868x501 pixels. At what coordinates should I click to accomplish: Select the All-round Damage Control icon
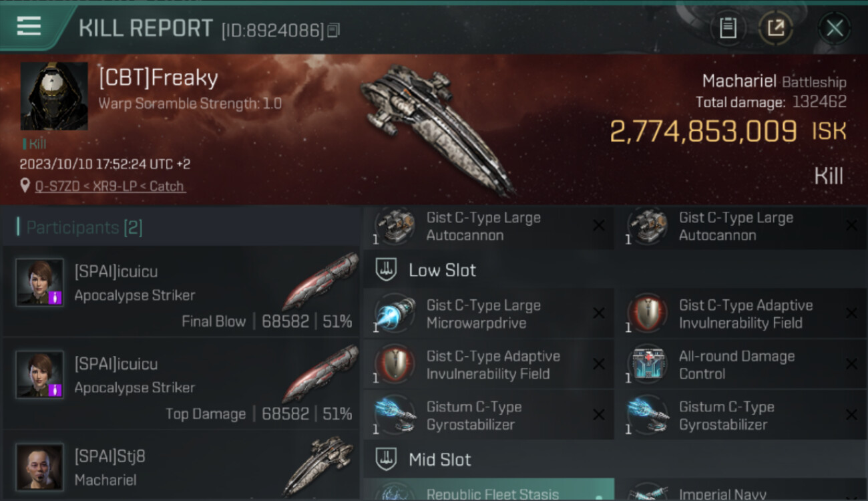click(x=648, y=365)
